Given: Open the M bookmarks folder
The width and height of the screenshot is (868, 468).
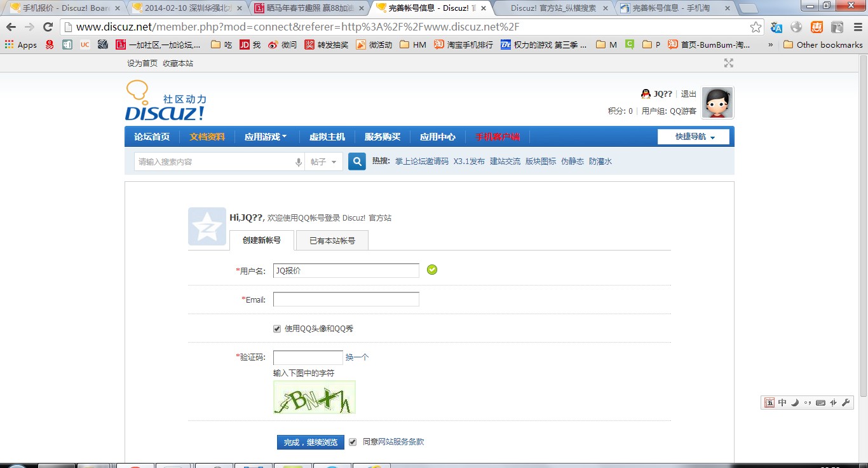Looking at the screenshot, I should point(607,45).
